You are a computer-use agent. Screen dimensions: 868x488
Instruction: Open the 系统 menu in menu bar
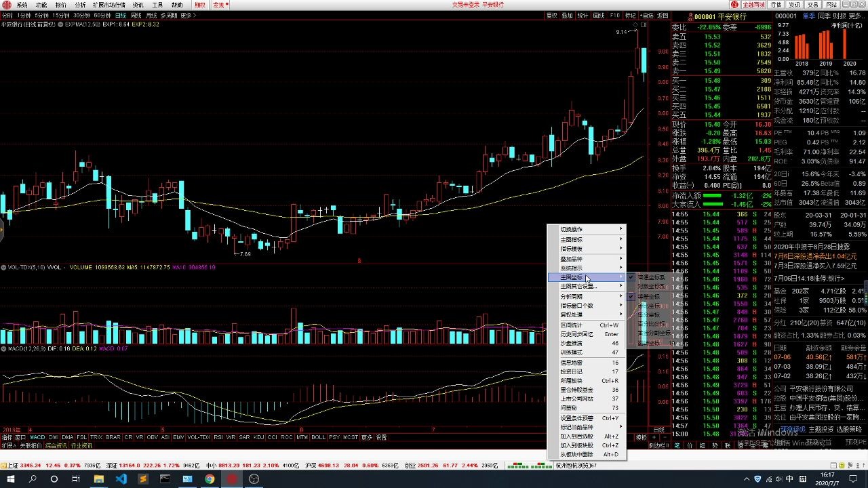pos(22,5)
